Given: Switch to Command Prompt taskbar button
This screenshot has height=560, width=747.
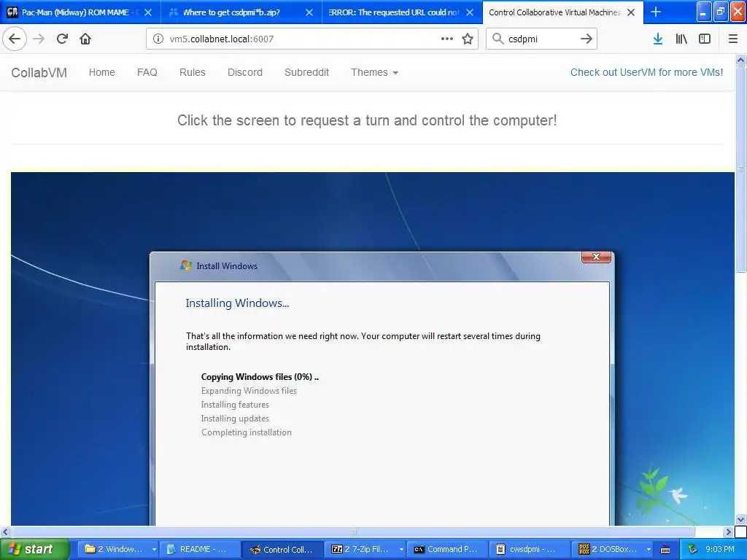Looking at the screenshot, I should tap(449, 549).
